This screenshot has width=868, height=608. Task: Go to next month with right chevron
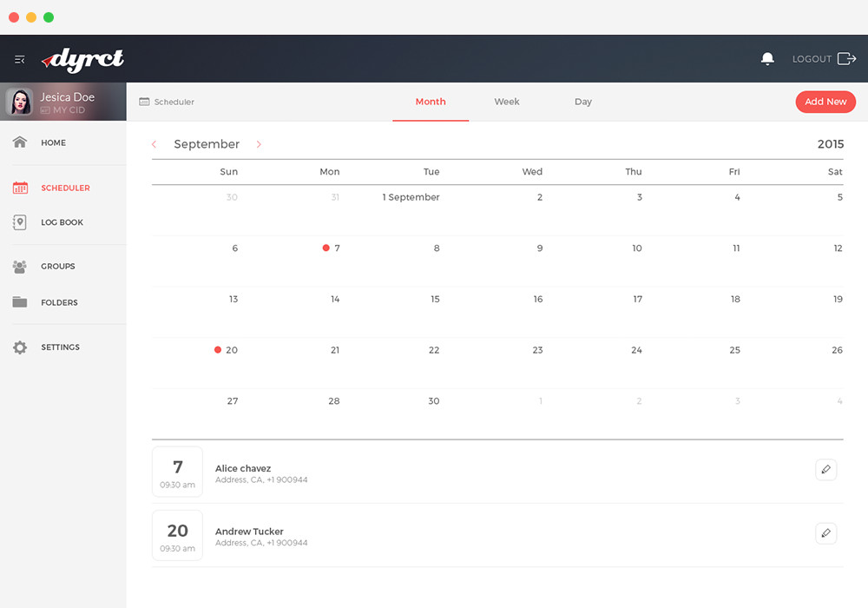click(x=259, y=144)
